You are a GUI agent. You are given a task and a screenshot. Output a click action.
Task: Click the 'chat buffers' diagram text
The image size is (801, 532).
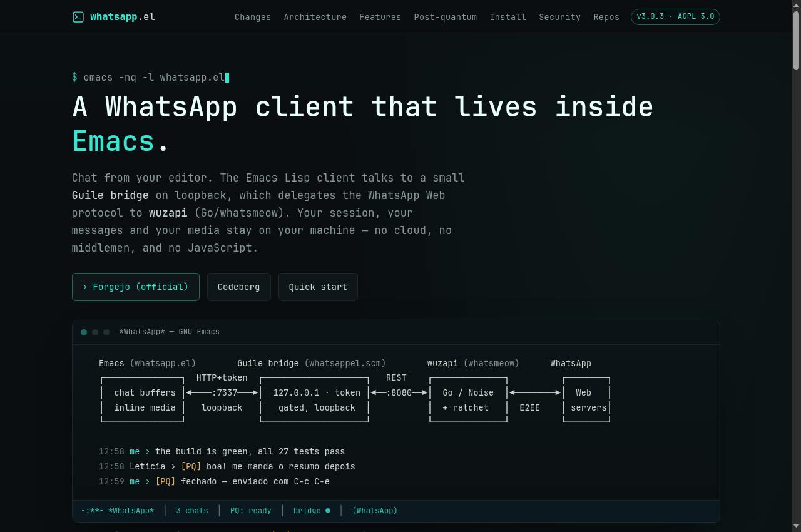(145, 392)
